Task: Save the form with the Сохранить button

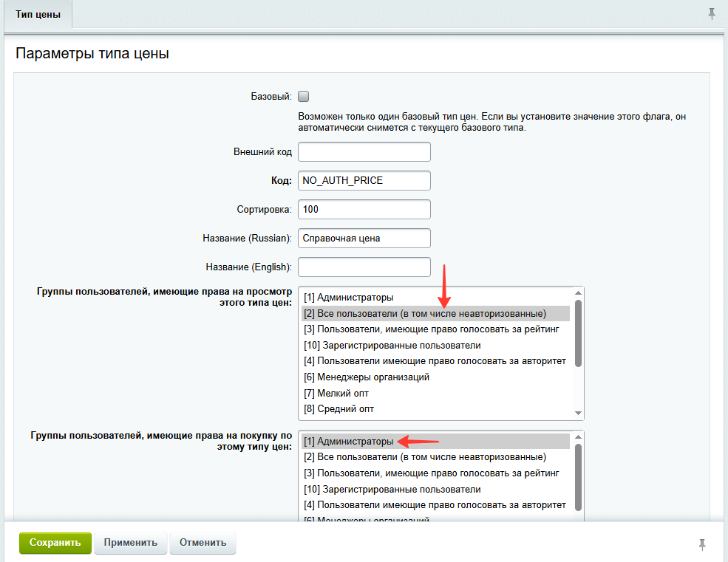Action: click(x=55, y=543)
